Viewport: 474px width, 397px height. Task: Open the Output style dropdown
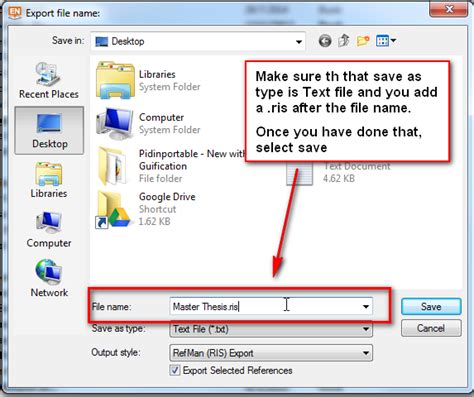click(271, 353)
